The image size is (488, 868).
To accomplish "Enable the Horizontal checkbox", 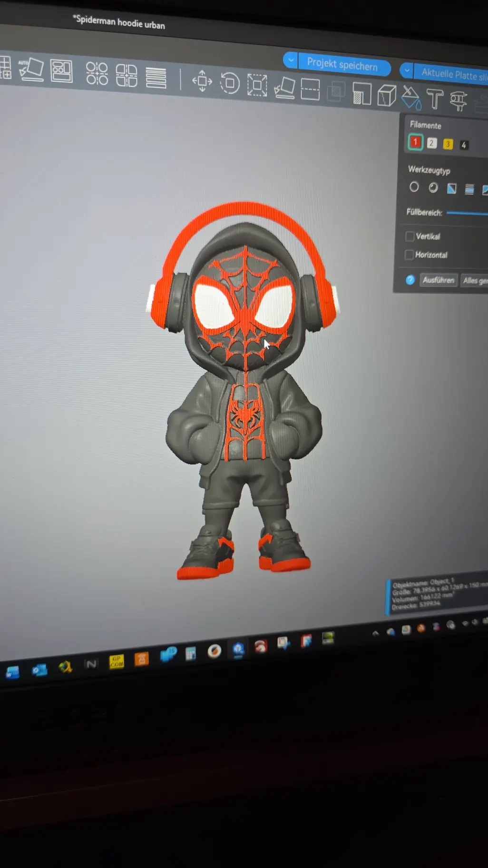I will (409, 255).
